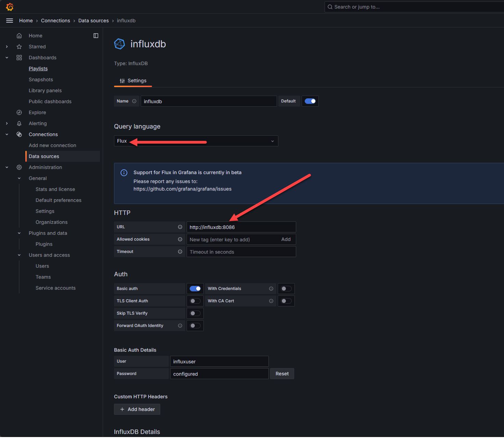Click the sliders icon on Settings tab
Screen dimensions: 504x448
pos(122,81)
